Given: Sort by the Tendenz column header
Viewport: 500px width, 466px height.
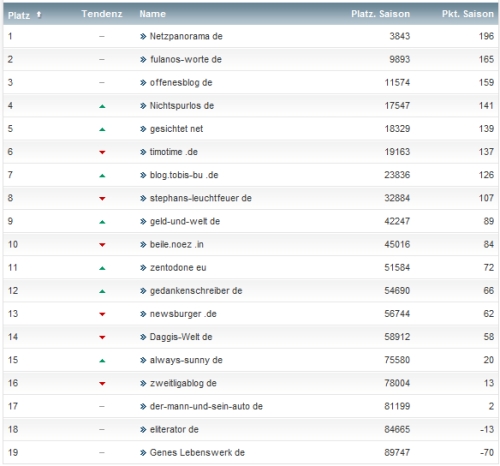Looking at the screenshot, I should 102,14.
